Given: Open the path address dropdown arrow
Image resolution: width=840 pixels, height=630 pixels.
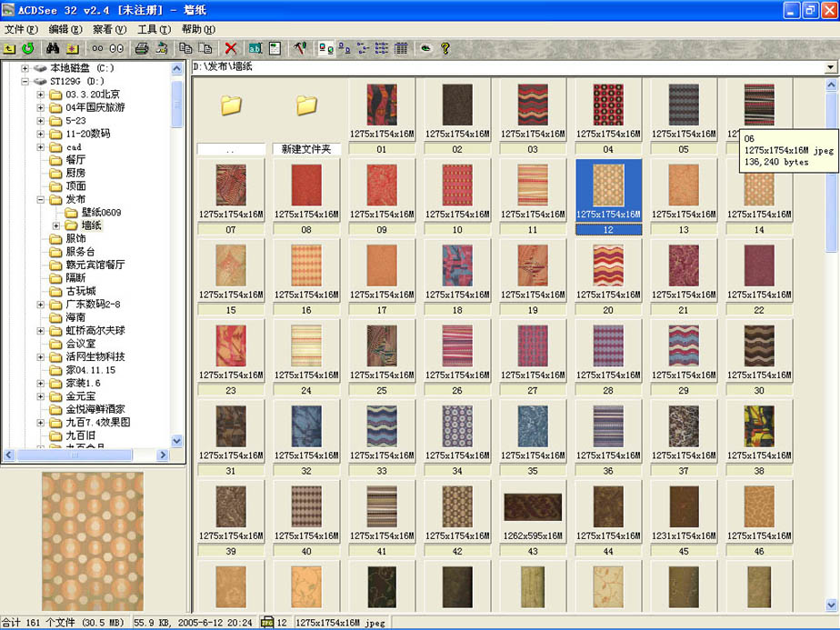Looking at the screenshot, I should [x=830, y=67].
